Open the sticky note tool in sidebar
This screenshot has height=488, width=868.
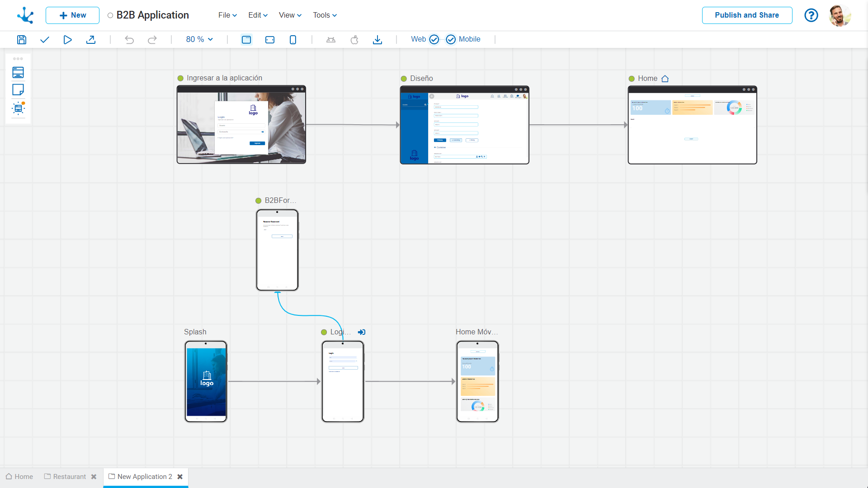point(18,90)
